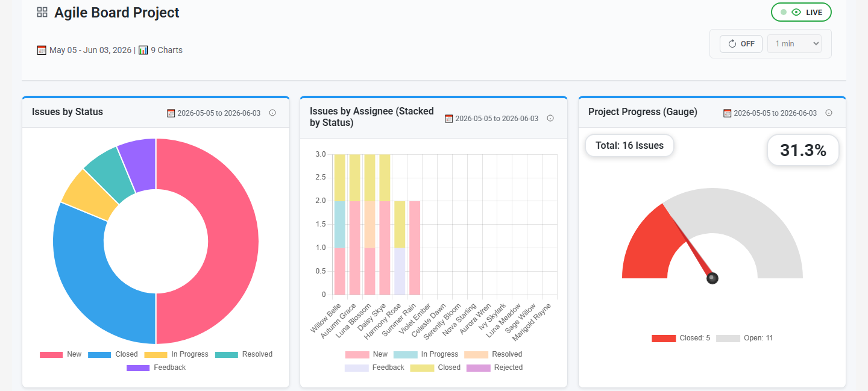Toggle Rejected legend in stacked bar chart
This screenshot has height=391, width=868.
494,368
